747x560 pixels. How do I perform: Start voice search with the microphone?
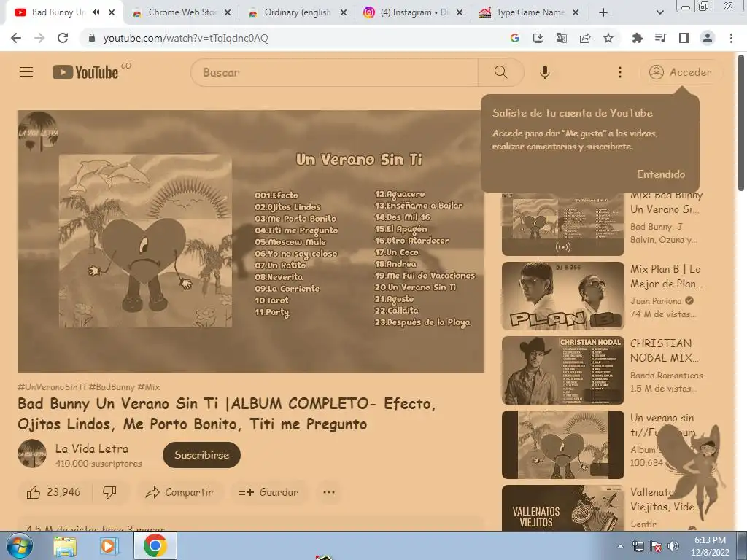[544, 72]
